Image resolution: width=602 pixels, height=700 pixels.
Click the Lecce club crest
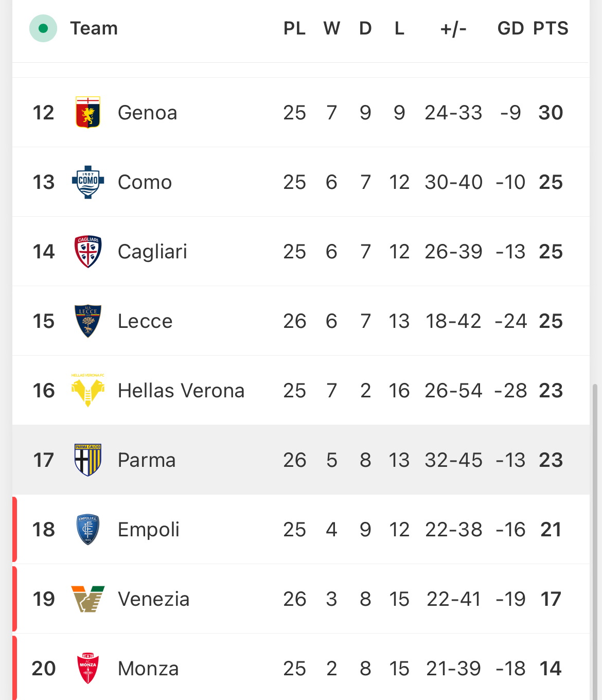88,321
